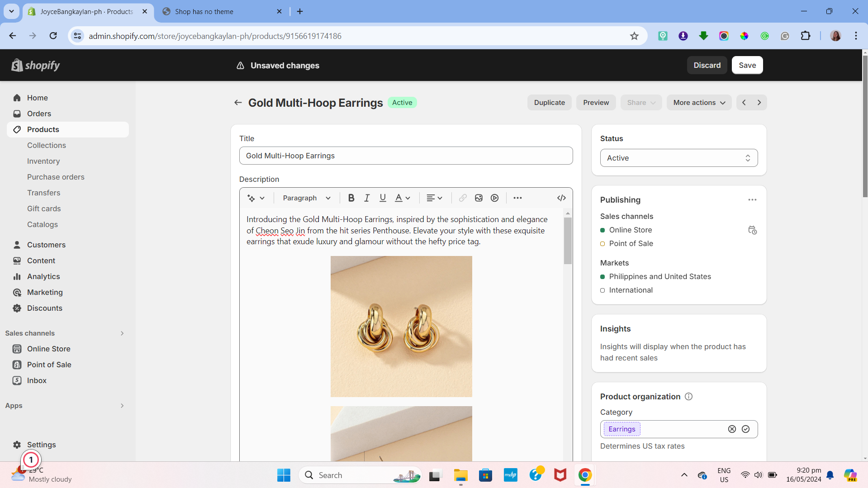Toggle underline formatting
868x488 pixels.
tap(383, 198)
